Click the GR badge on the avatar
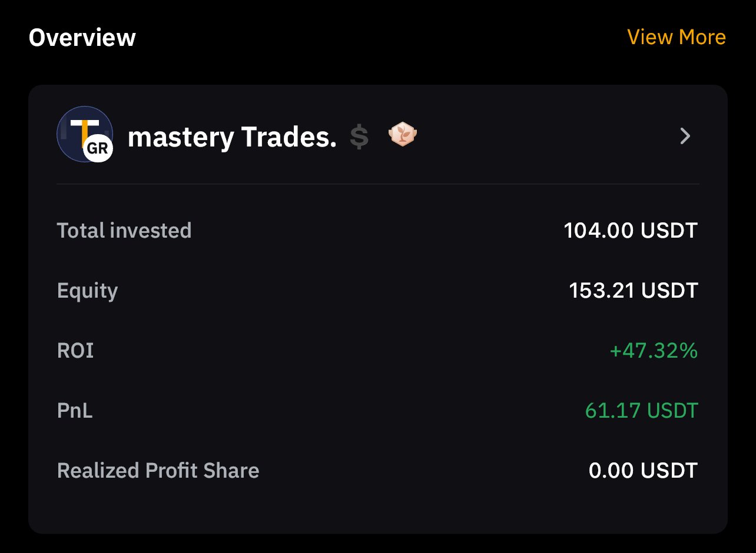The height and width of the screenshot is (553, 756). [97, 149]
